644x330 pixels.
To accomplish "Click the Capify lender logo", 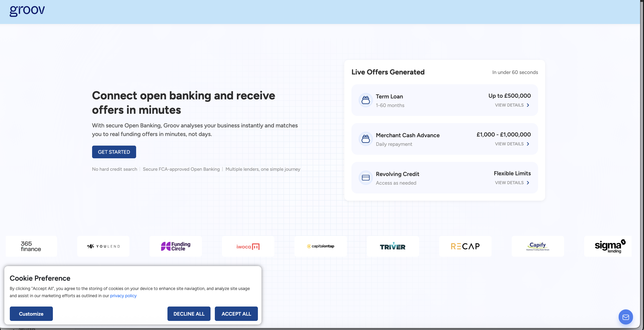I will pos(538,246).
